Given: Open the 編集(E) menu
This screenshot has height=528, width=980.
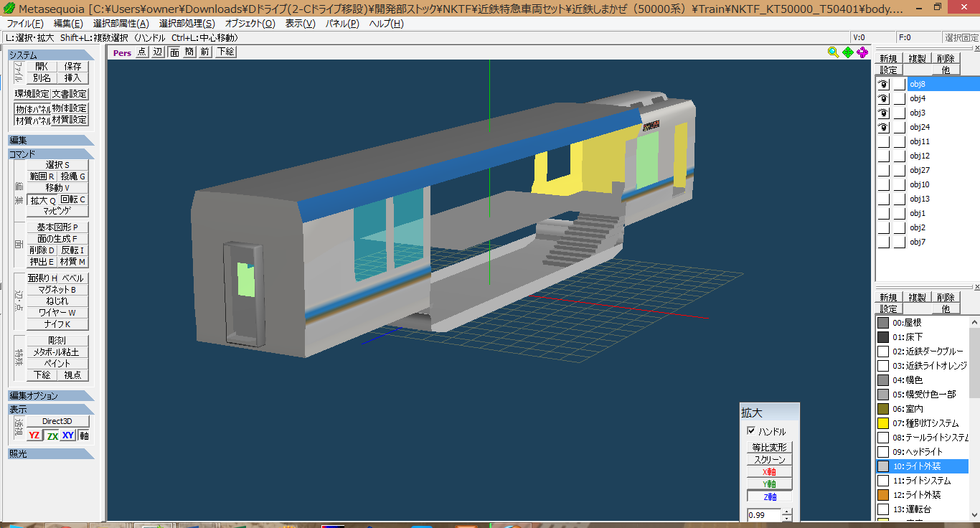Looking at the screenshot, I should (x=68, y=24).
